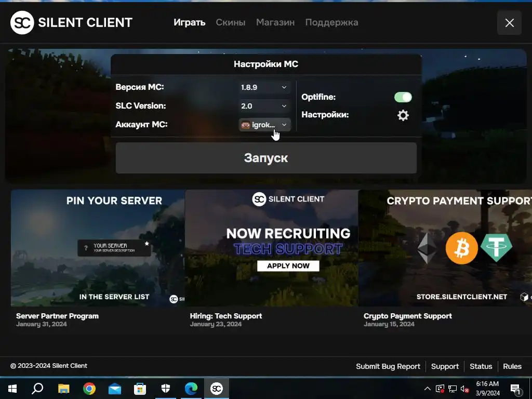Open the Crypto Payment Support news thumbnail
This screenshot has height=399, width=532.
[x=445, y=248]
